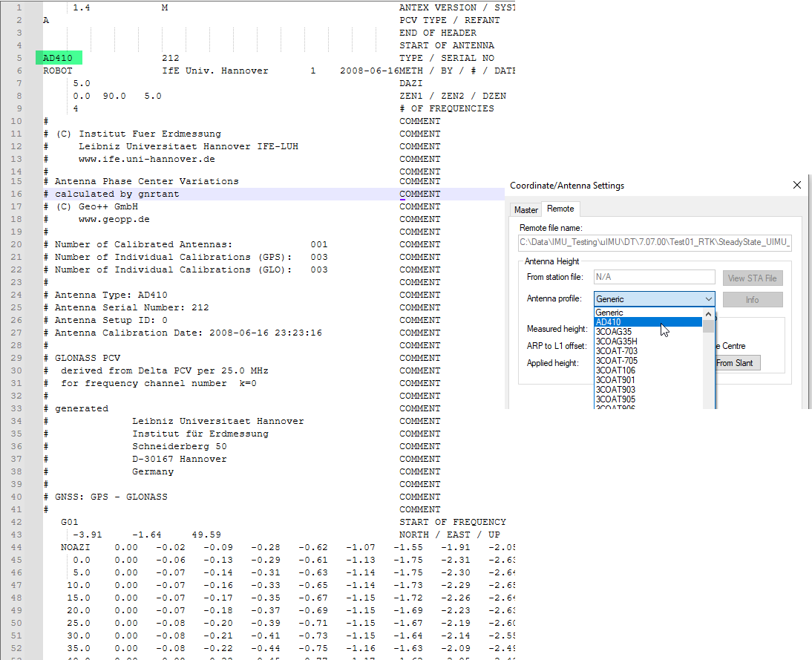
Task: Click 'NOAZI' on line 44
Action: point(75,547)
